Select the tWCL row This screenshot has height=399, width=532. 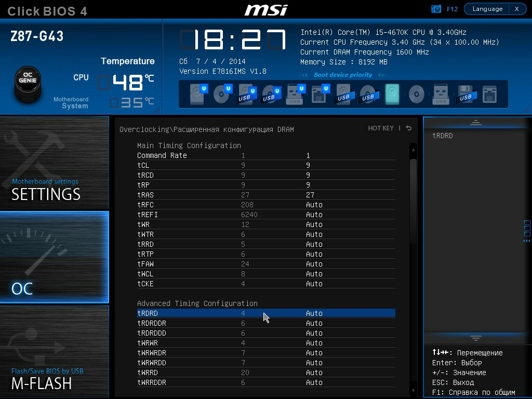click(266, 274)
